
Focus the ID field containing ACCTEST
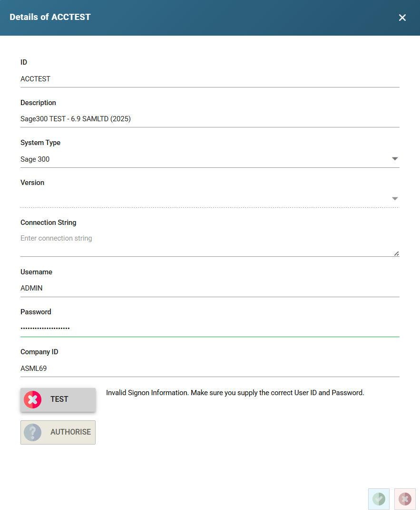click(x=209, y=79)
